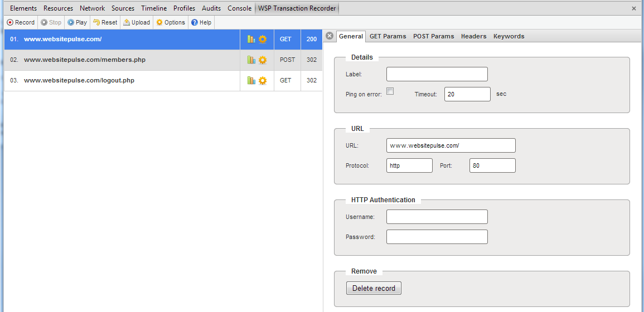
Task: Switch to the General tab
Action: tap(351, 36)
